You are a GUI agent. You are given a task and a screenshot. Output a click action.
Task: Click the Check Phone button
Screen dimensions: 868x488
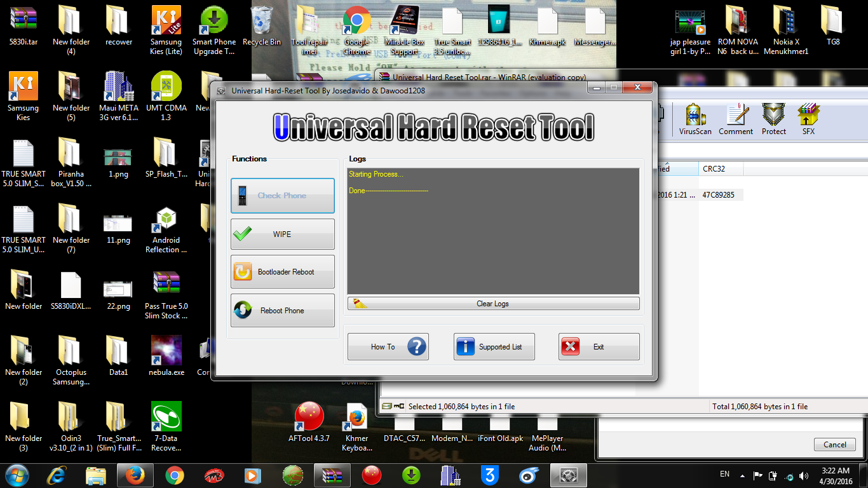click(282, 196)
